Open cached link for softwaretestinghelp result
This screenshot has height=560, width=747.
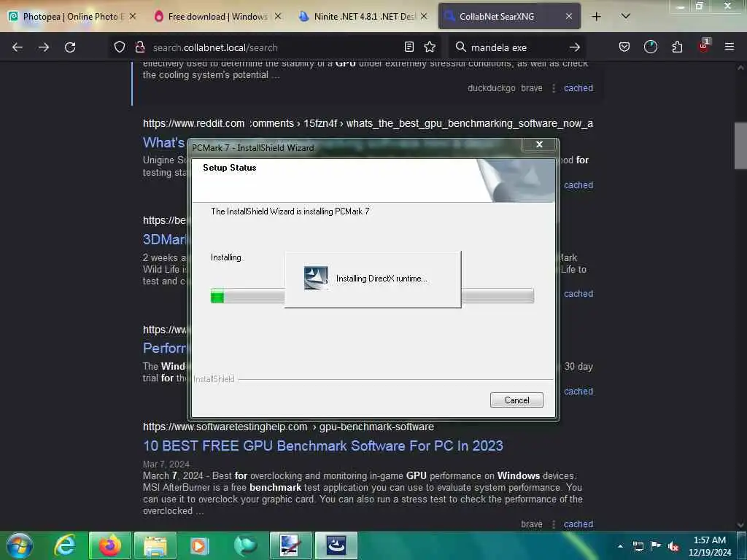tap(578, 524)
